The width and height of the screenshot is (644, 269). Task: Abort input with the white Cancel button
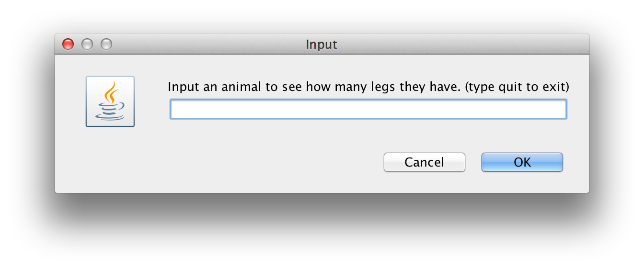coord(424,162)
